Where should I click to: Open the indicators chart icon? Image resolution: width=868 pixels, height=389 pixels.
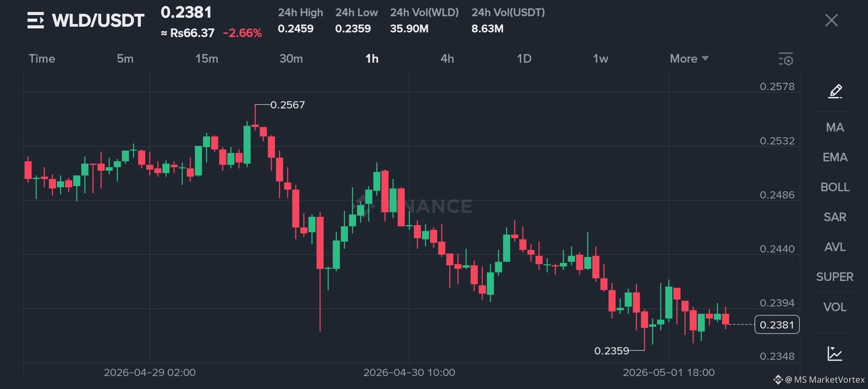(835, 353)
